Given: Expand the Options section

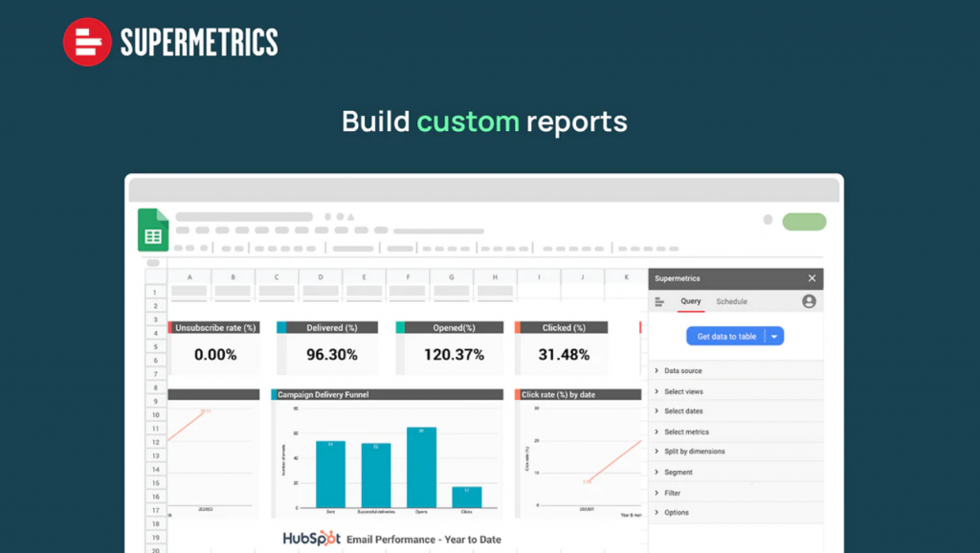Looking at the screenshot, I should pyautogui.click(x=736, y=513).
